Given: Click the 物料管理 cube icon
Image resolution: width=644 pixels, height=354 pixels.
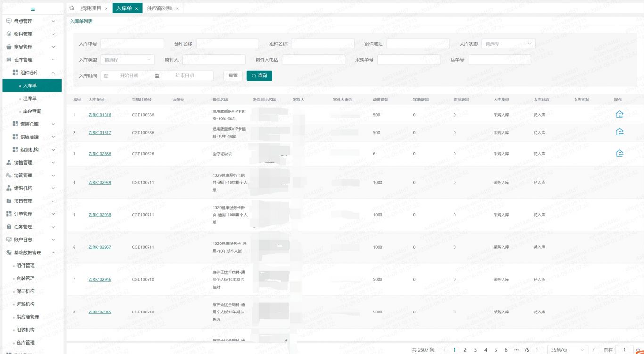Looking at the screenshot, I should (9, 34).
